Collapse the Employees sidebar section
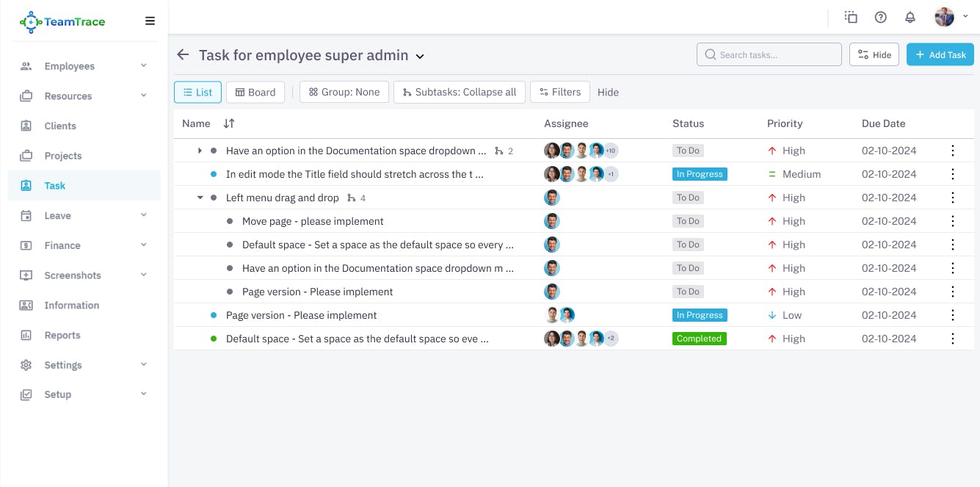This screenshot has height=487, width=980. pyautogui.click(x=144, y=65)
